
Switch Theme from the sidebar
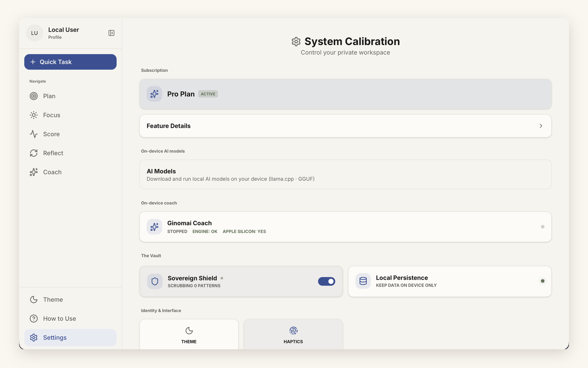point(70,300)
